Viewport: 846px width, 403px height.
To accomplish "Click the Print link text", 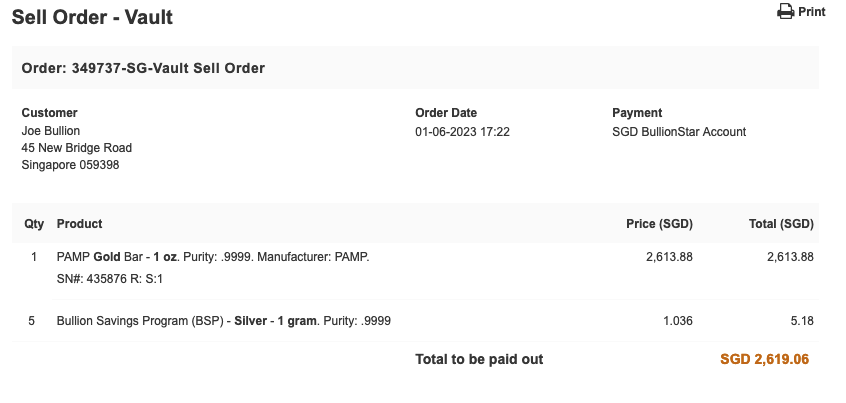I will tap(811, 11).
